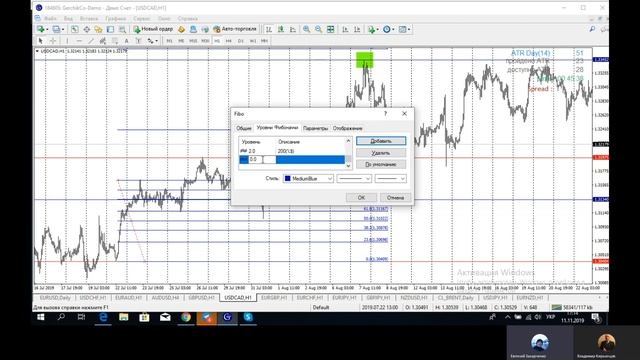Toggle the Navigator window star-folder icon

point(98,29)
